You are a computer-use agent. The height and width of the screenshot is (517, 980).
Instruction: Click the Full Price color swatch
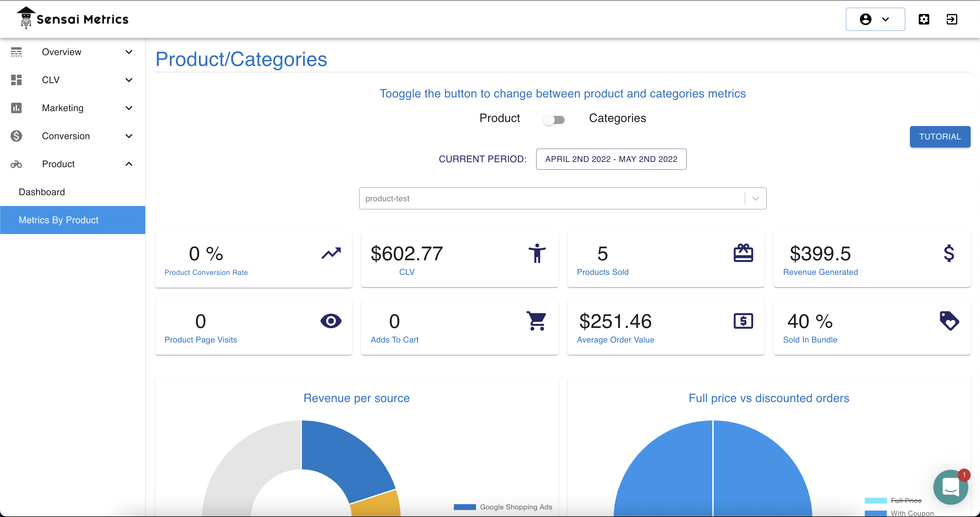tap(875, 500)
